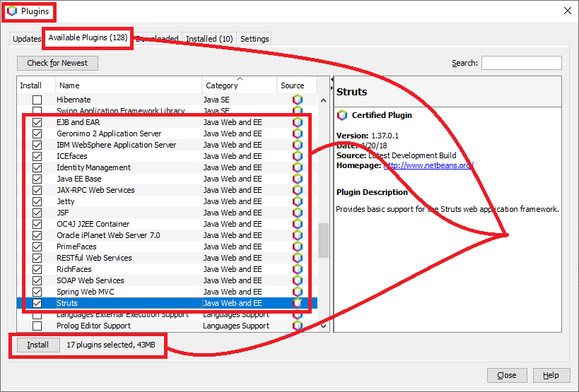Screen dimensions: 579x392
Task: Open the netbeans.org homepage link
Action: 428,165
